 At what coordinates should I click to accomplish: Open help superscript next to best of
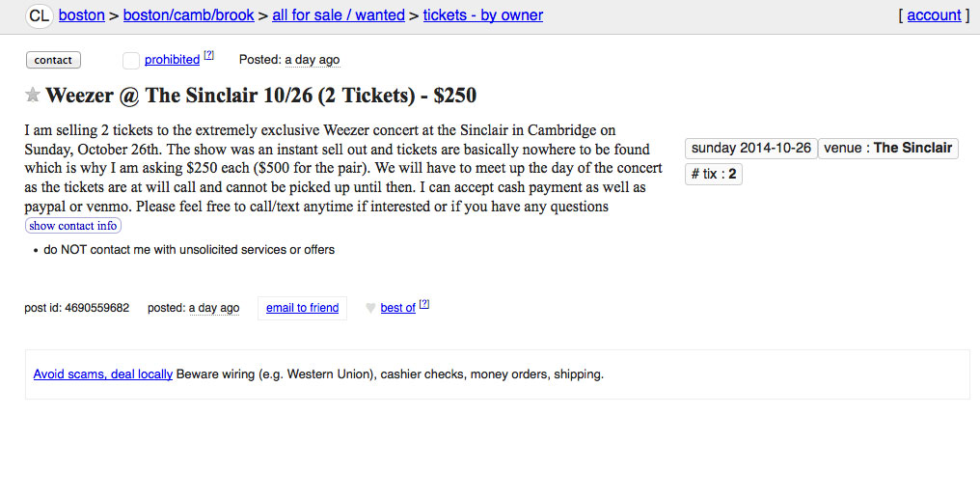(x=424, y=305)
